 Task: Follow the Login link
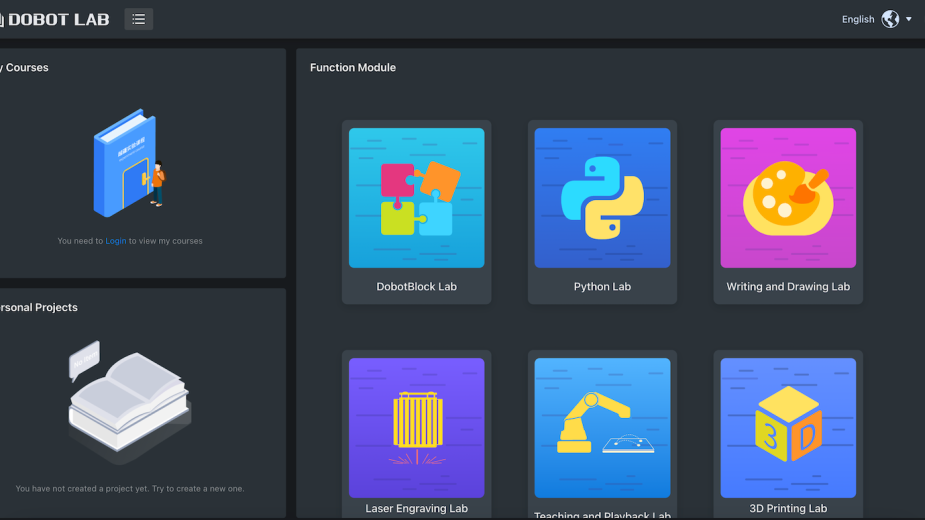click(x=116, y=241)
